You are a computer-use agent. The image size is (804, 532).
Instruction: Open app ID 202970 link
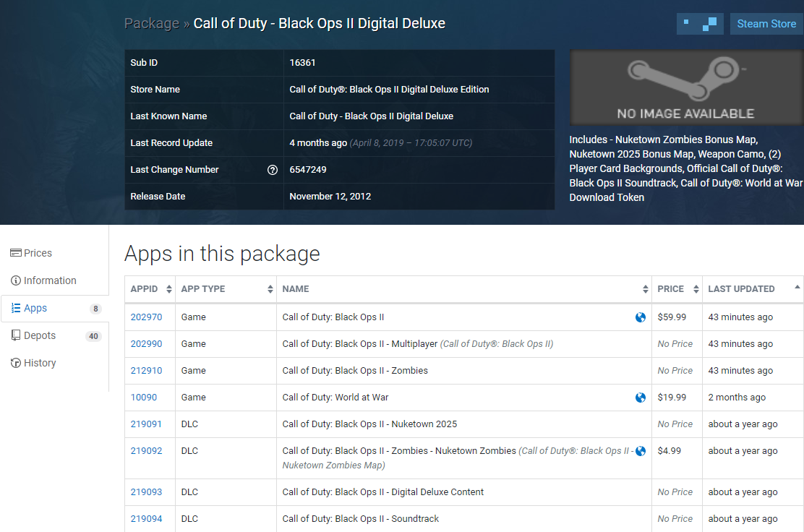(x=146, y=317)
